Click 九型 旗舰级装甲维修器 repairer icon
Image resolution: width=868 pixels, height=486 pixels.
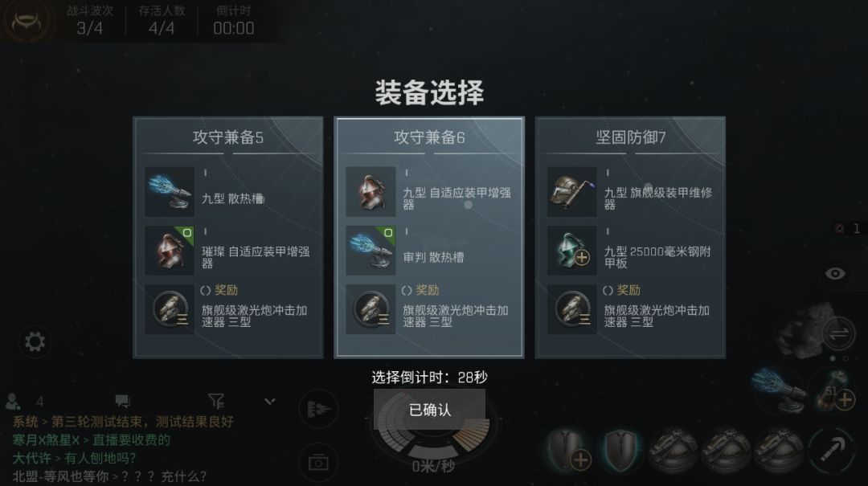[x=572, y=191]
